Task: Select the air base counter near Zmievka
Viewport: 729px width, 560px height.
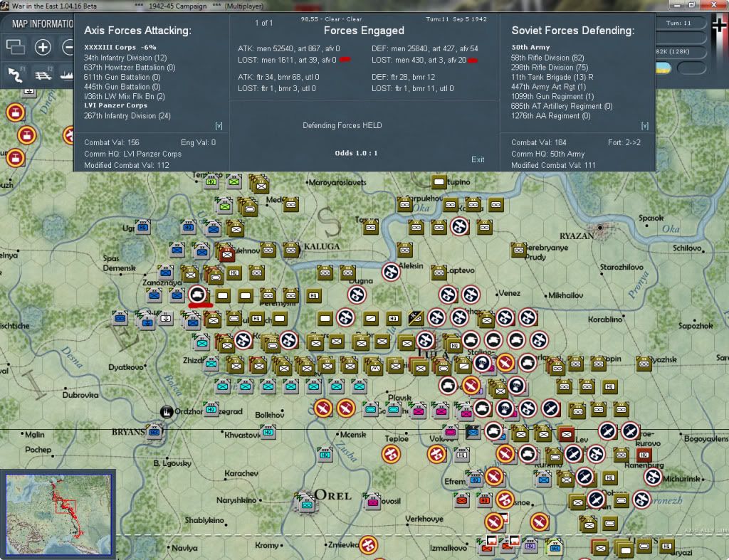Action: coord(369,545)
